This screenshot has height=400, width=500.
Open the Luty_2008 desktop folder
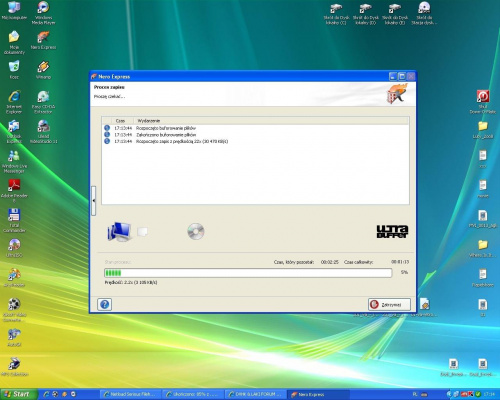tap(483, 130)
